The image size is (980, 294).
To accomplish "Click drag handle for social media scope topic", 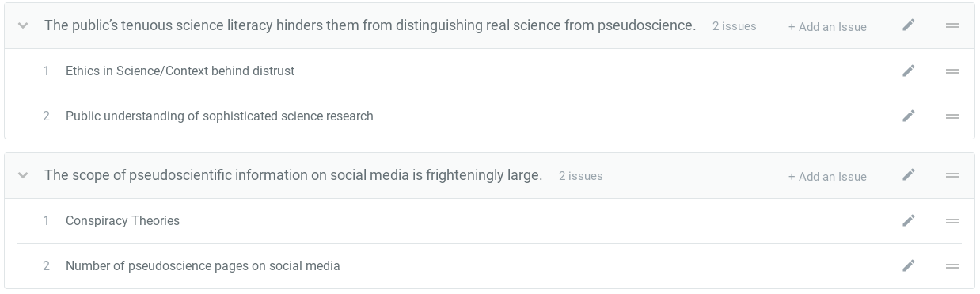I will point(952,175).
